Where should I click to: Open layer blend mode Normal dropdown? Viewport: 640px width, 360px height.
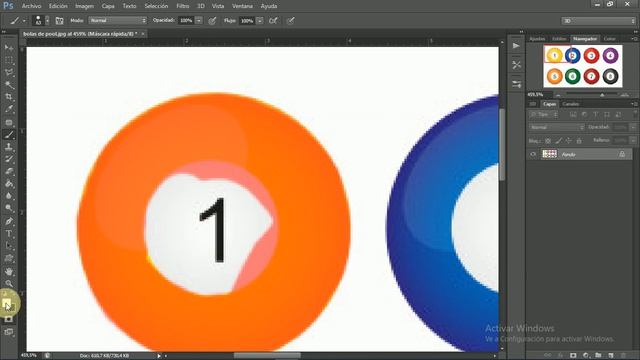coord(557,127)
